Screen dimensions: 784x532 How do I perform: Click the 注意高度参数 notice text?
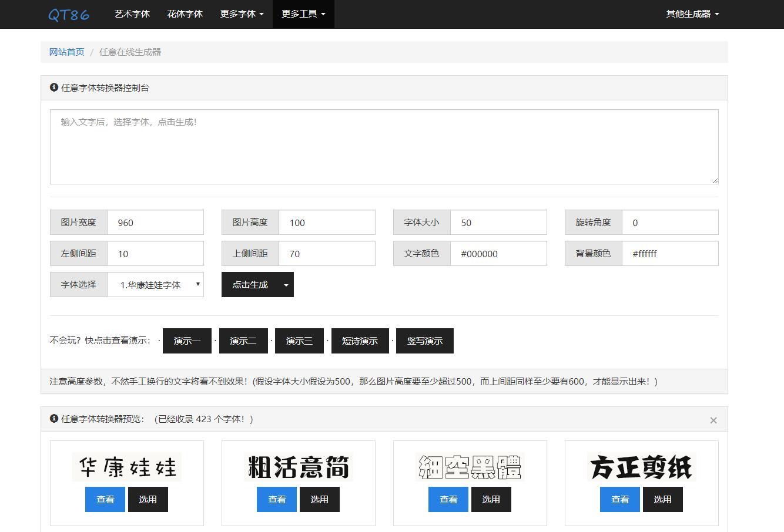pos(354,382)
